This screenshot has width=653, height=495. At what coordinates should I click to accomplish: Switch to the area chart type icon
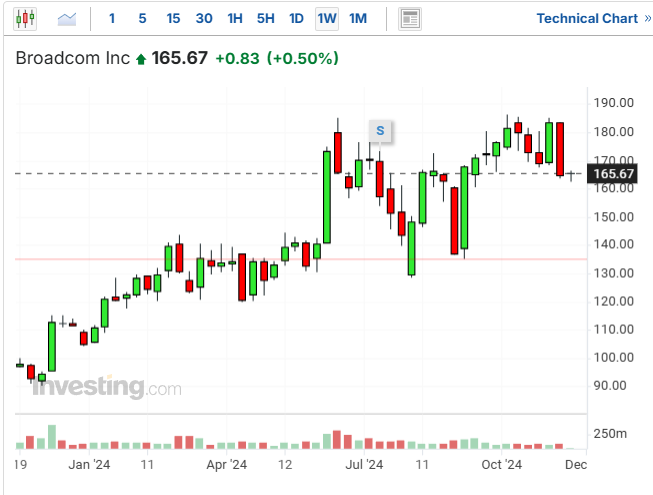point(67,19)
